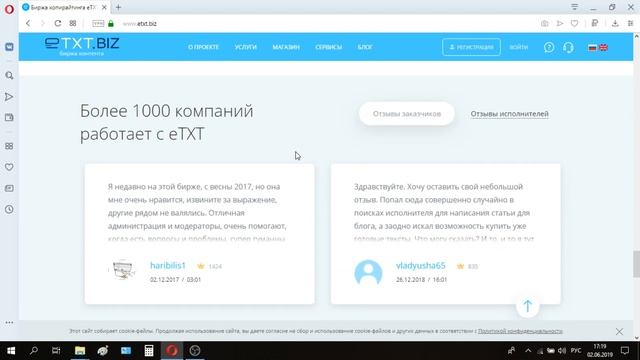Open the Opera main menu
This screenshot has height=360, width=640.
[x=9, y=9]
